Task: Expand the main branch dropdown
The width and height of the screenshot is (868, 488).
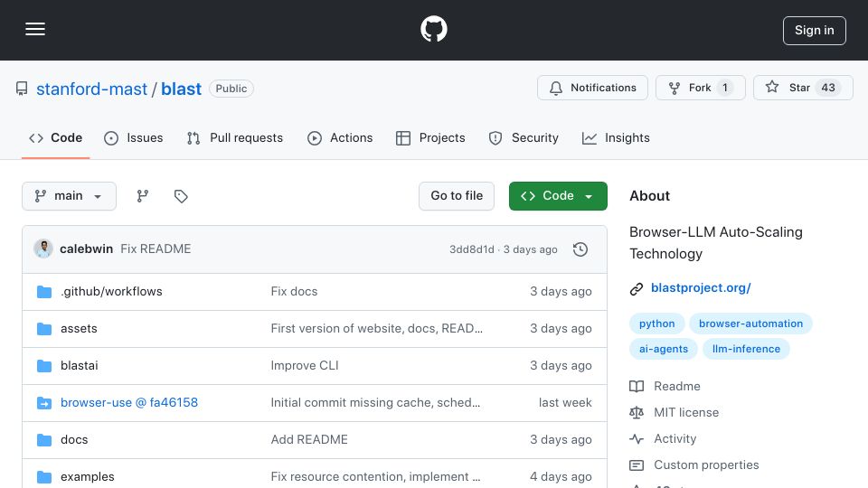Action: (70, 196)
